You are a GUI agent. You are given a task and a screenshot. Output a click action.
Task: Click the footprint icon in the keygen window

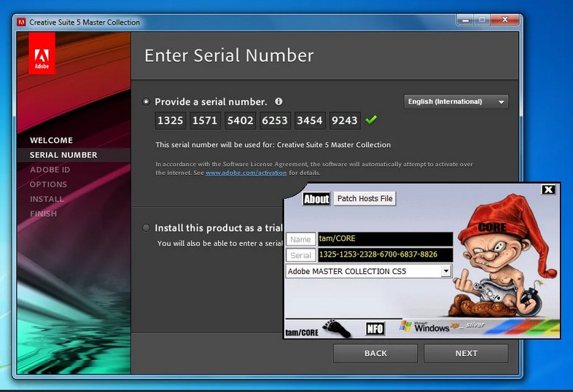(337, 328)
